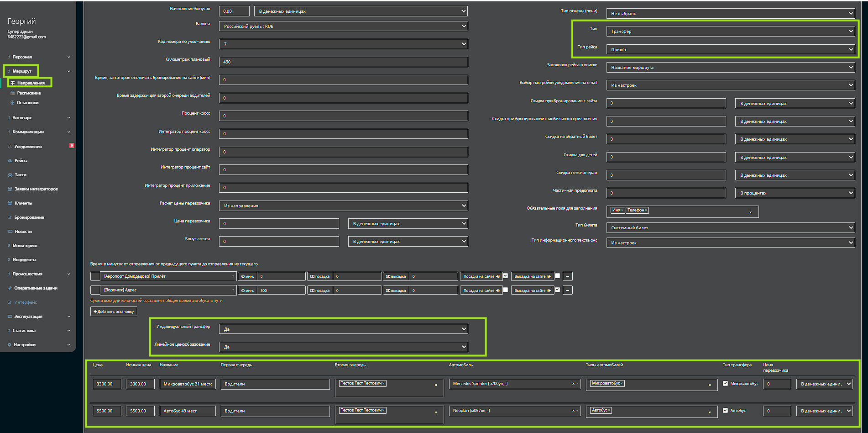Toggle Высадка на сайте checkbox for Воронеж
Image resolution: width=868 pixels, height=433 pixels.
557,290
